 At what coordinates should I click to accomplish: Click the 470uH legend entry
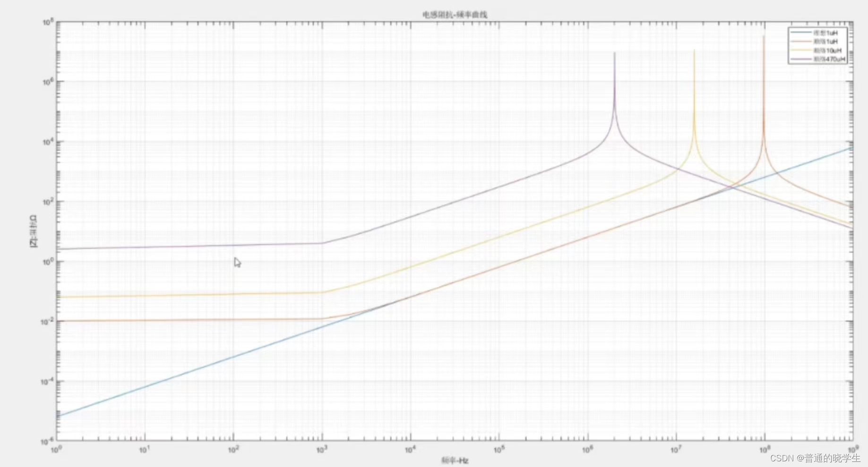click(818, 59)
